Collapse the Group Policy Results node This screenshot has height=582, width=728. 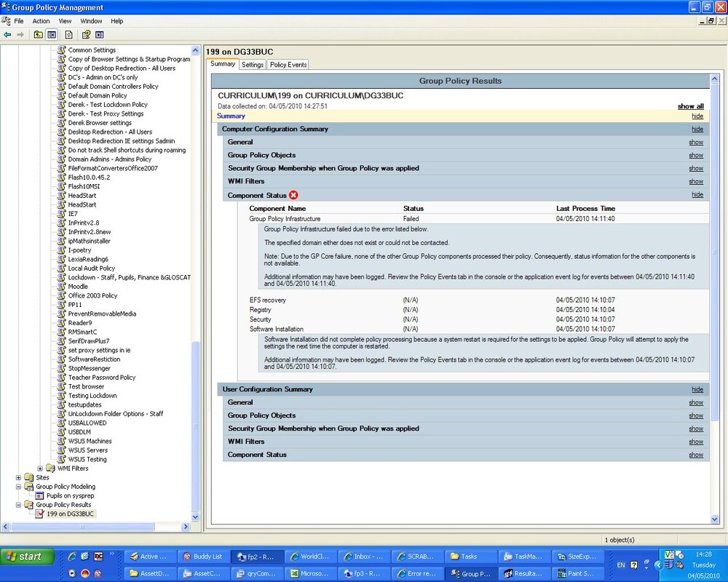coord(18,505)
